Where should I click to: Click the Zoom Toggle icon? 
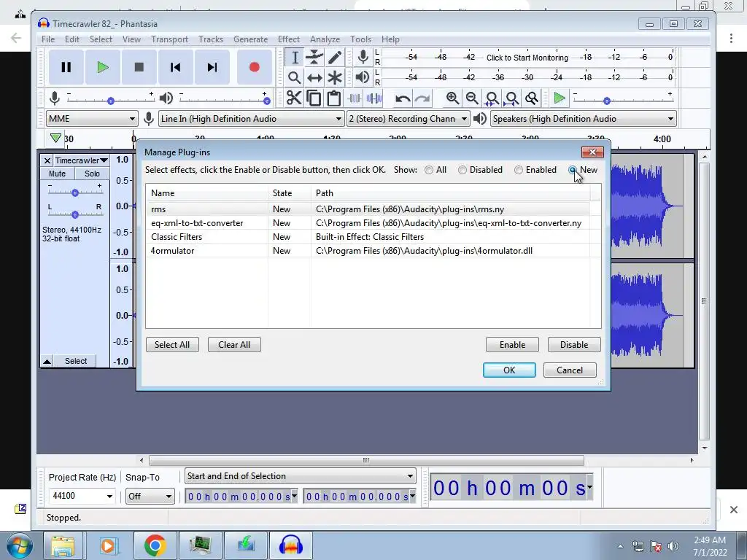(532, 98)
